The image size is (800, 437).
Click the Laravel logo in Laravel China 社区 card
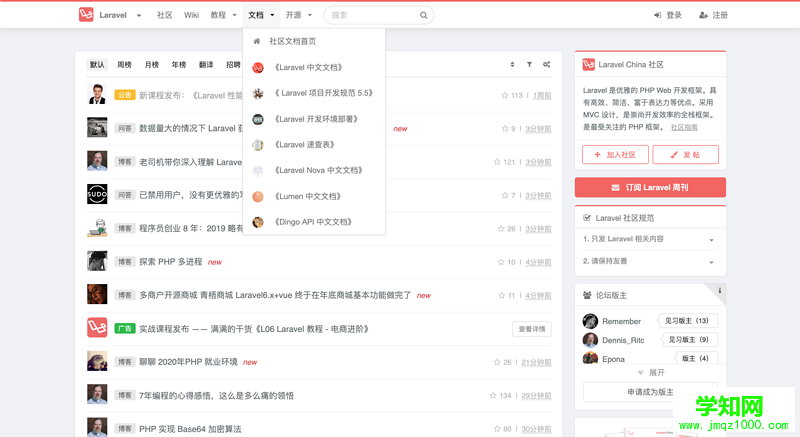589,65
